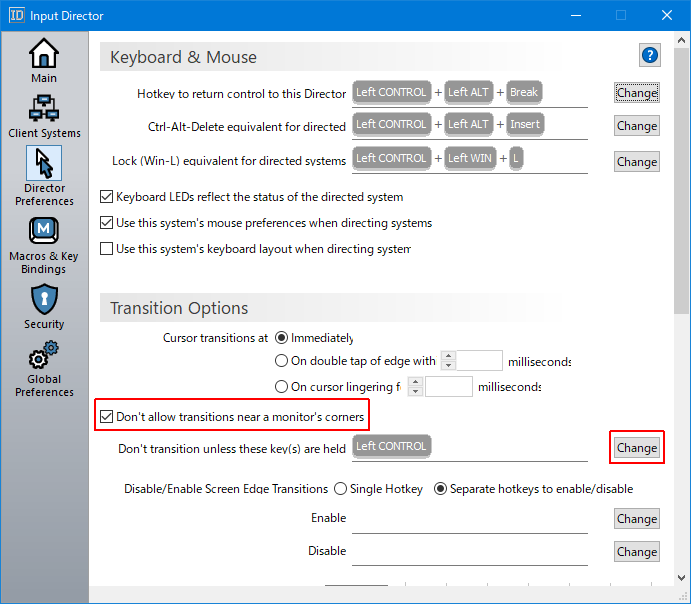Click the vertical scrollbar on right
Viewport: 691px width, 604px height.
pyautogui.click(x=681, y=200)
